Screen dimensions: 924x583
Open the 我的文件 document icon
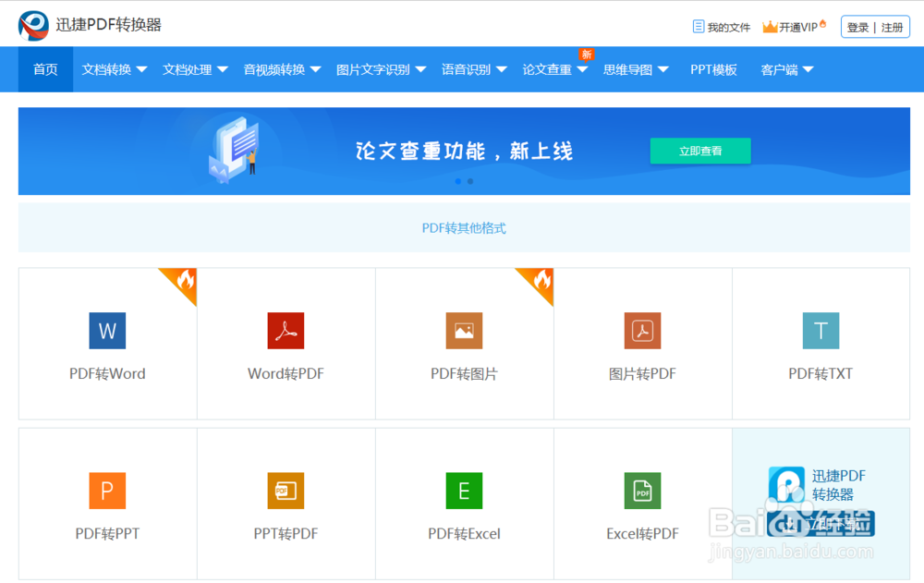click(699, 27)
